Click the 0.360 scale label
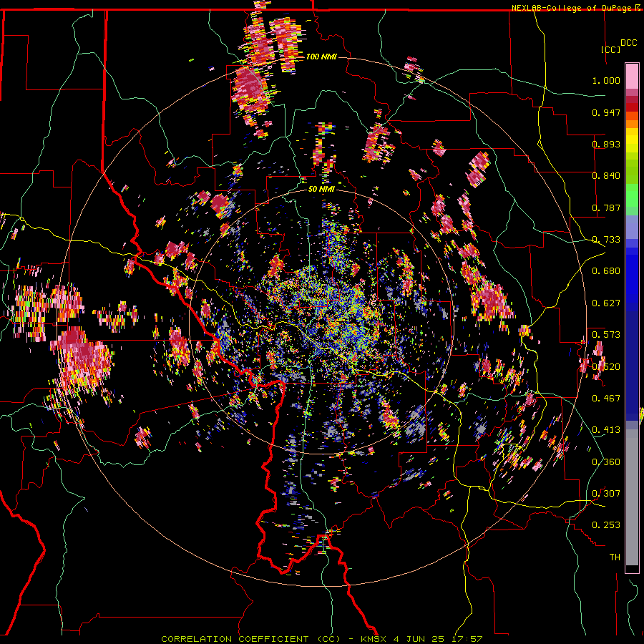The image size is (644, 644). (606, 462)
